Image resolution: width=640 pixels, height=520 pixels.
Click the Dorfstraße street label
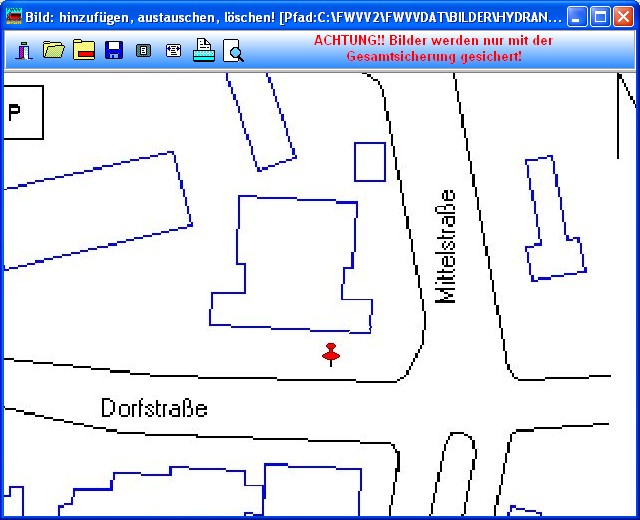[x=154, y=408]
